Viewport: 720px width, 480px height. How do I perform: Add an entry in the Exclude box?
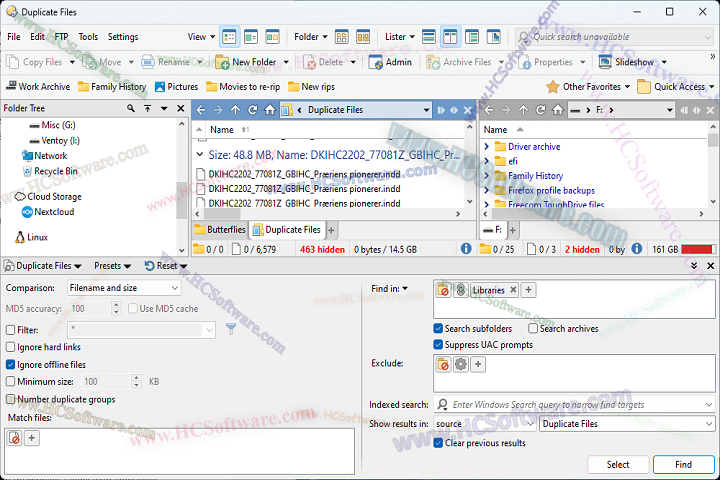pyautogui.click(x=478, y=364)
